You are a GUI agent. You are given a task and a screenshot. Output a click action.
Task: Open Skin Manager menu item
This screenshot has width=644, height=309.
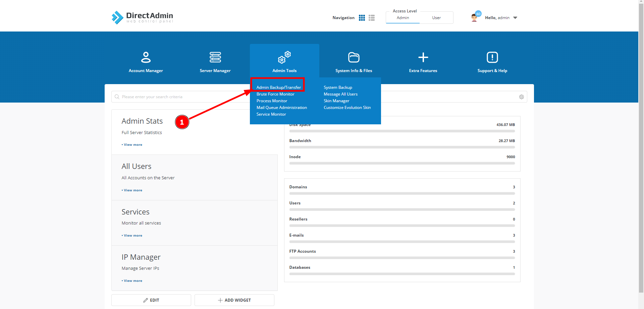coord(336,101)
